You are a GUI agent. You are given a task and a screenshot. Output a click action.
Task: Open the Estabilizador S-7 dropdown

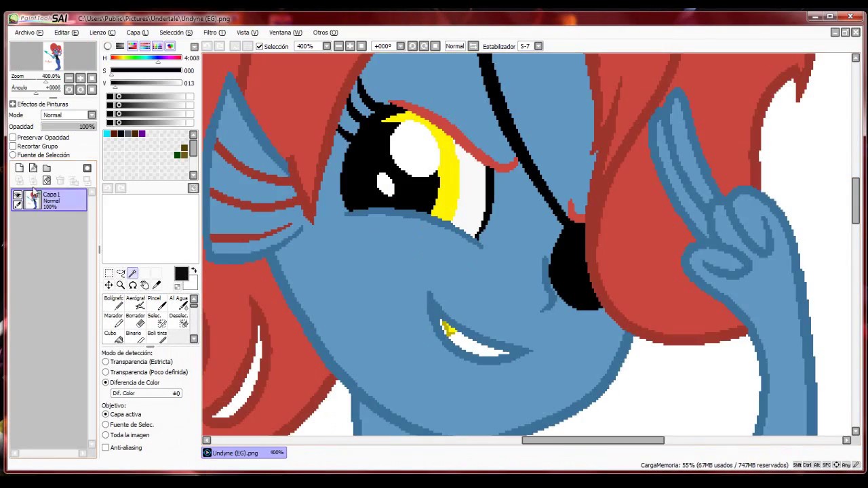coord(538,46)
